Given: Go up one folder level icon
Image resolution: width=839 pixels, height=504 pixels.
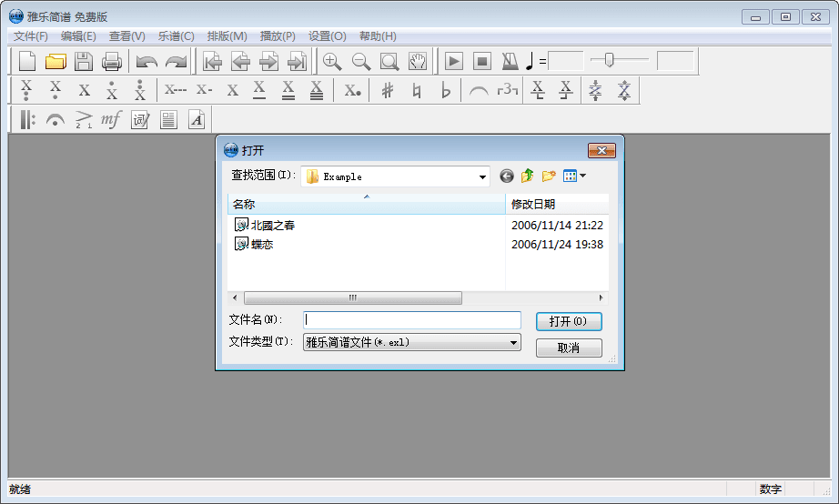Looking at the screenshot, I should click(528, 176).
